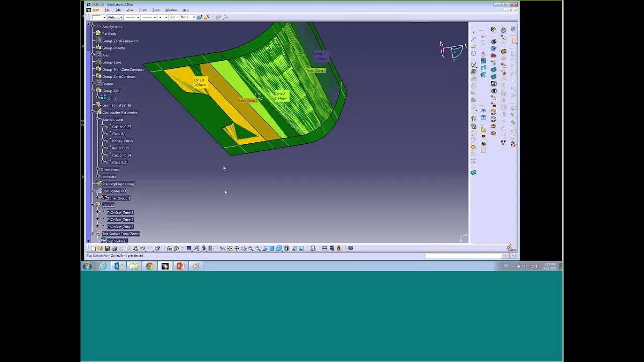Image resolution: width=644 pixels, height=362 pixels.
Task: Open the Tools menu
Action: (156, 10)
